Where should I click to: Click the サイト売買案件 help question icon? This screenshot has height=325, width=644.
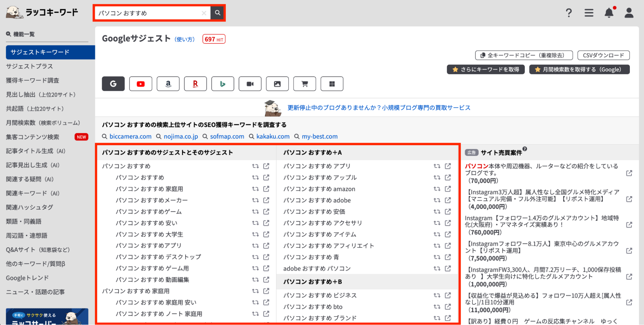tap(525, 149)
